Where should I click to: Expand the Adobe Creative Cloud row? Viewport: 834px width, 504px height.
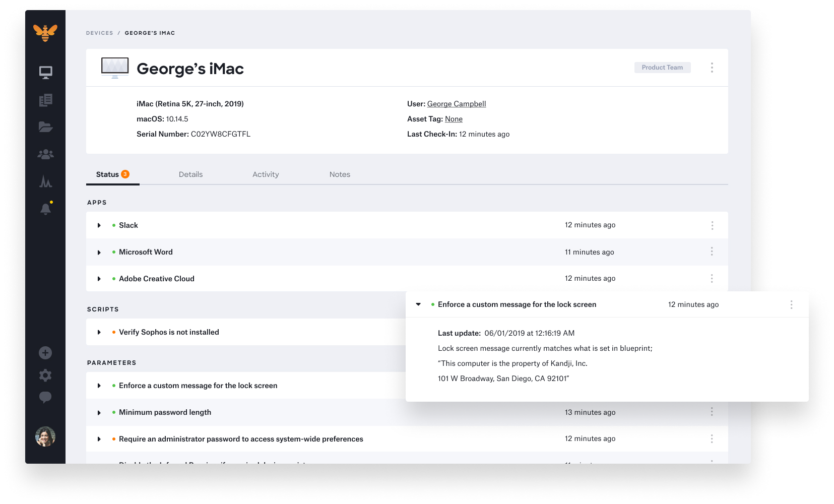(99, 279)
